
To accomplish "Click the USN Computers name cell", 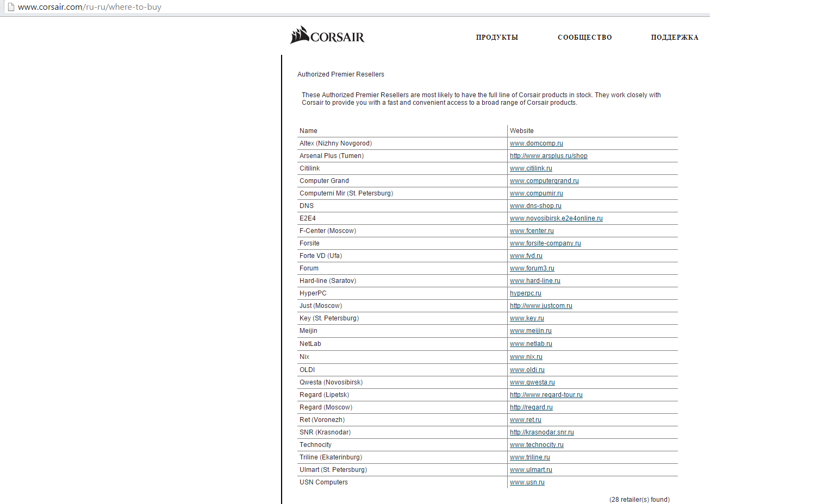I will click(x=402, y=482).
